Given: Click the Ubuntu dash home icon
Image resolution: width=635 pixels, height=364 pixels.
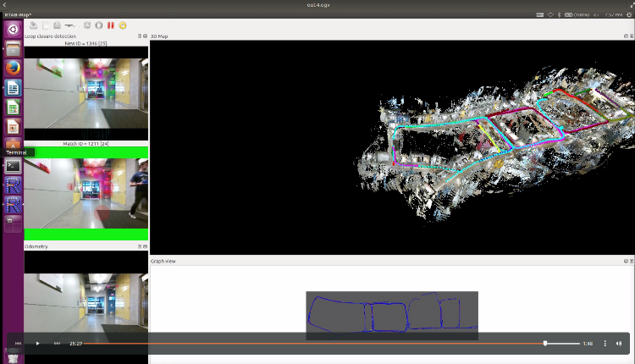Looking at the screenshot, I should (13, 29).
